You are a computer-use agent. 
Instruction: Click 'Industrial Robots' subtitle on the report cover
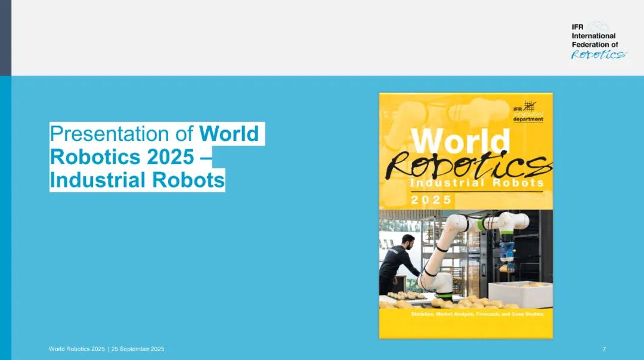[x=477, y=183]
